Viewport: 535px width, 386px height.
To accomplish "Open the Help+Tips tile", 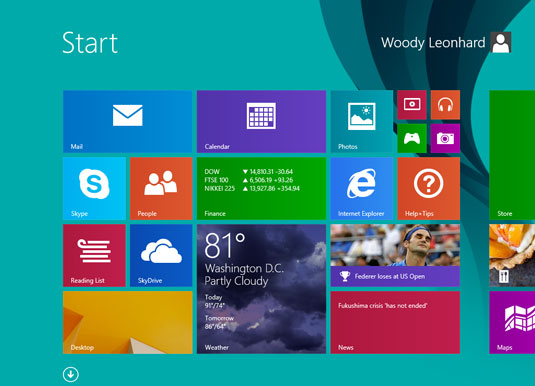I will [x=429, y=188].
